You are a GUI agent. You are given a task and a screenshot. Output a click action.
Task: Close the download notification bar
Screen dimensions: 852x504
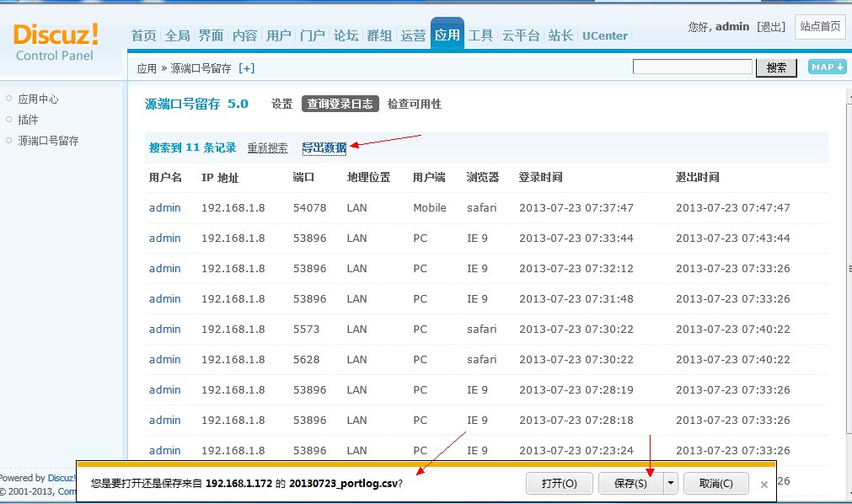point(764,484)
